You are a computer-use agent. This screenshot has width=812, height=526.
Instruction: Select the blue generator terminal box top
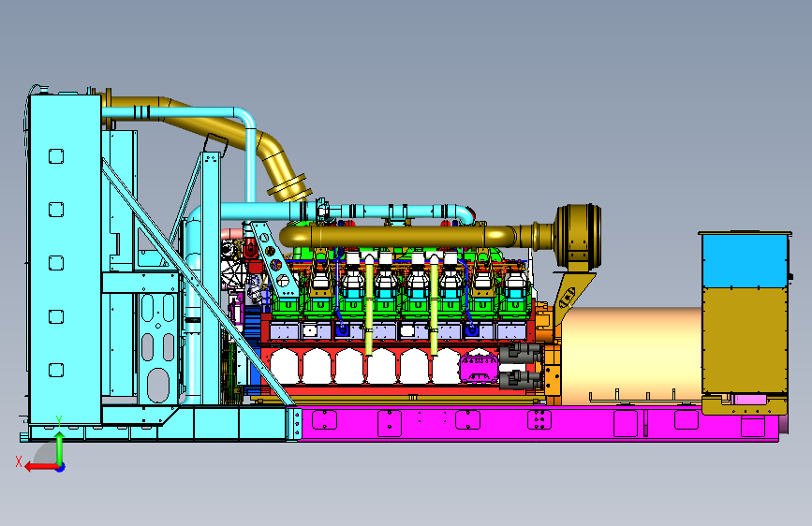coord(745,260)
